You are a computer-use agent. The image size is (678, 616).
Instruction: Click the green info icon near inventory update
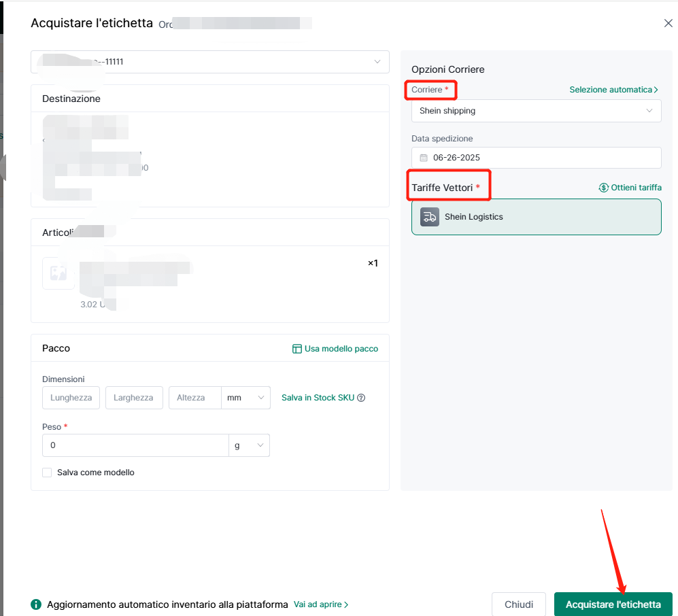36,604
